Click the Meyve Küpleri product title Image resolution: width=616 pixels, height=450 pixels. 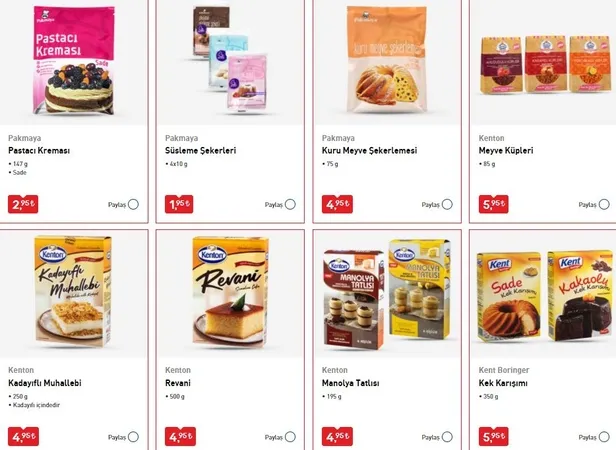pyautogui.click(x=506, y=151)
